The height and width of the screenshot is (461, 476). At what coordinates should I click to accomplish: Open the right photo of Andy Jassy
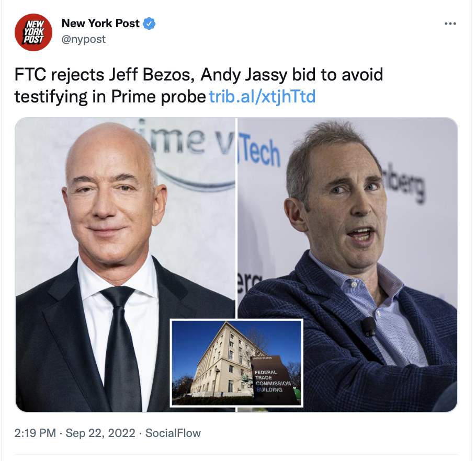tap(347, 264)
